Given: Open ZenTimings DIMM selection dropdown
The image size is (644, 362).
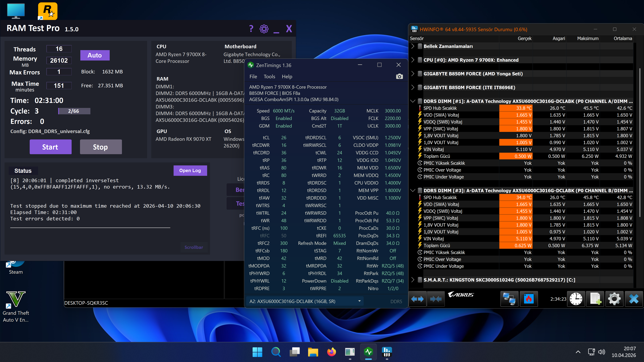Looking at the screenshot, I should (x=305, y=301).
